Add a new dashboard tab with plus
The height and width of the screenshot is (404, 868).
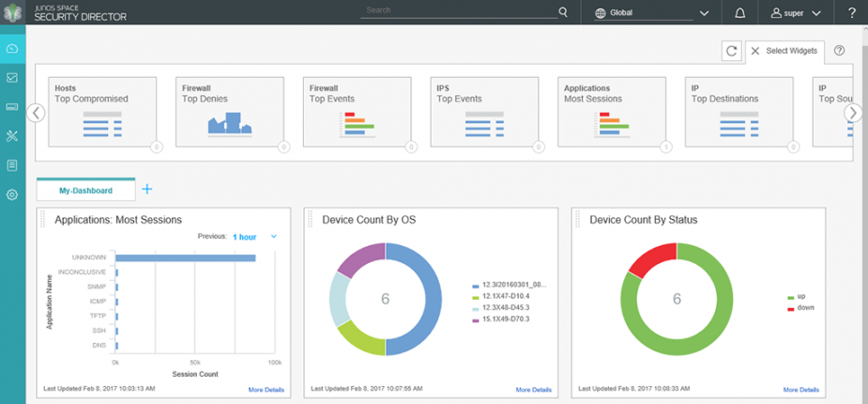click(x=147, y=190)
